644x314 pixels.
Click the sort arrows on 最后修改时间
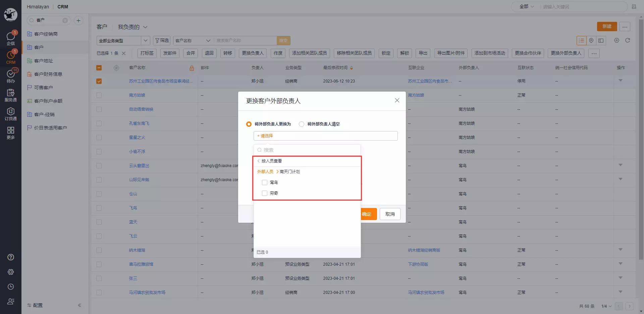[x=352, y=68]
